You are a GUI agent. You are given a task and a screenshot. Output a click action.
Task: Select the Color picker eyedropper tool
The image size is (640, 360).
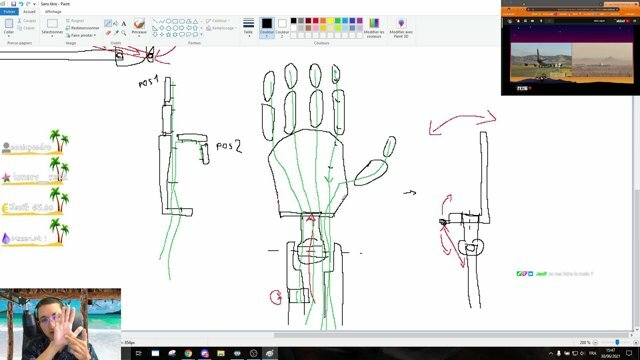[116, 32]
